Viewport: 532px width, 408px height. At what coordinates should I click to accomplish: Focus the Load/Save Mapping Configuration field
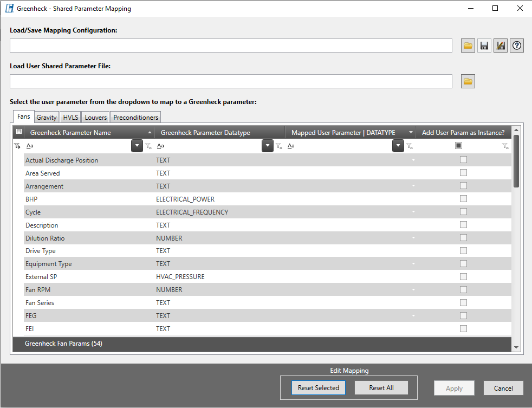tap(231, 46)
